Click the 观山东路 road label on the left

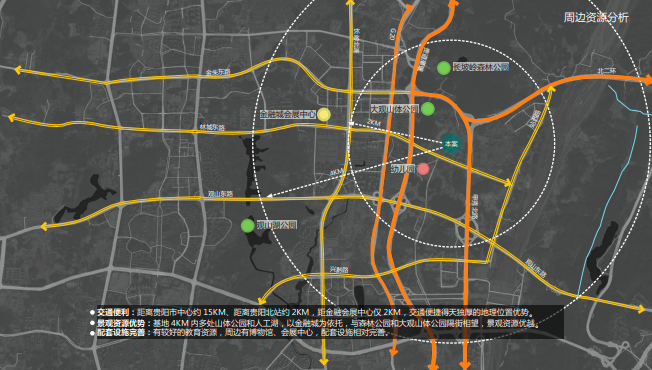220,194
